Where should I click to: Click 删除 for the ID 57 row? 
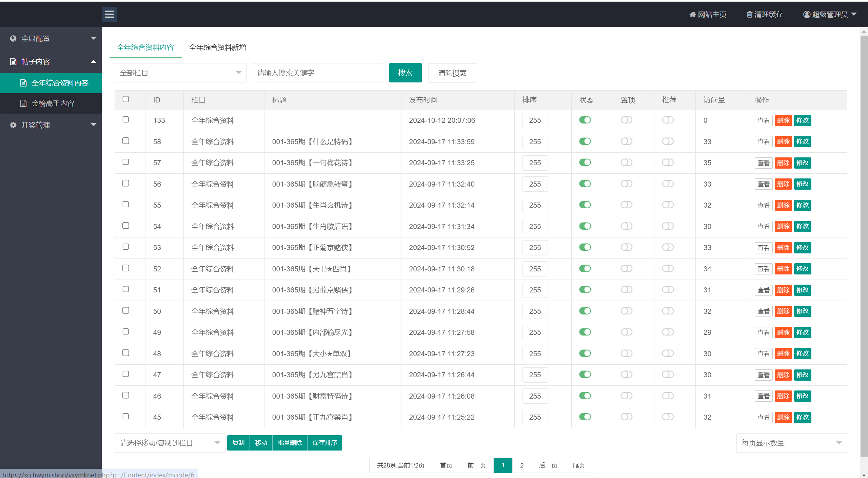[x=783, y=163]
